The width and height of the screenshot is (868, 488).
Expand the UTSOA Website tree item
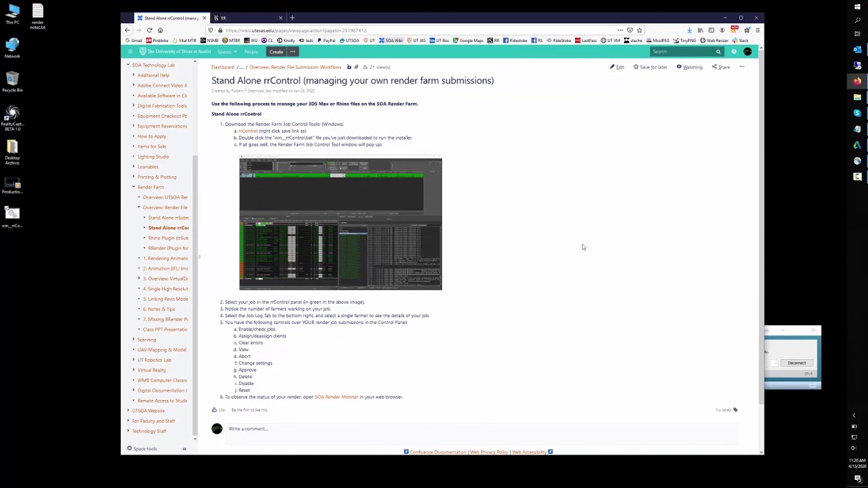(128, 411)
